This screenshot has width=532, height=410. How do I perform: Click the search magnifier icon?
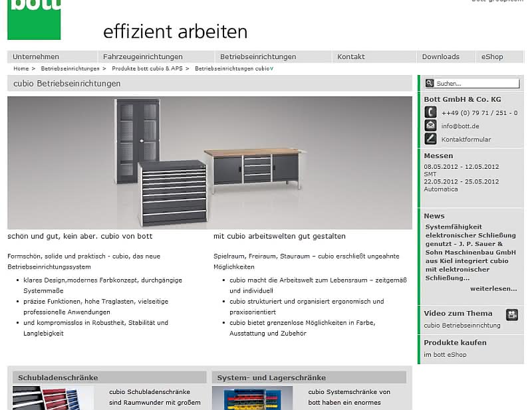tap(430, 83)
